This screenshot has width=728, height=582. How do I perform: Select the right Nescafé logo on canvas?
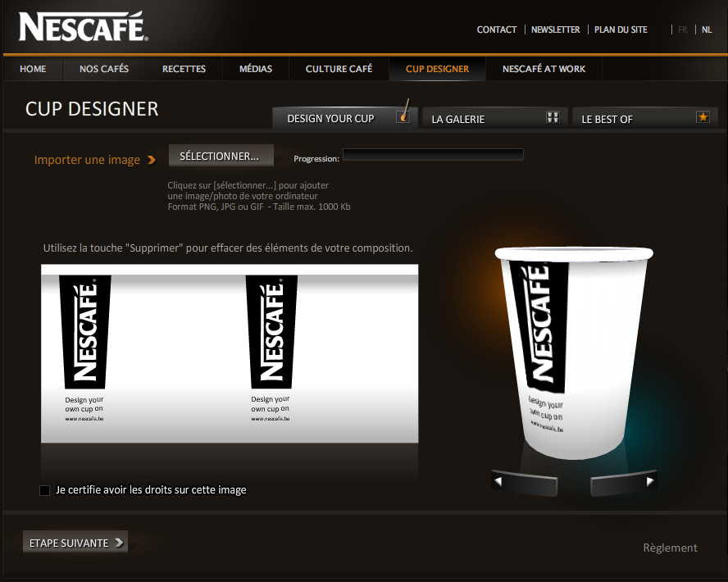pyautogui.click(x=271, y=332)
